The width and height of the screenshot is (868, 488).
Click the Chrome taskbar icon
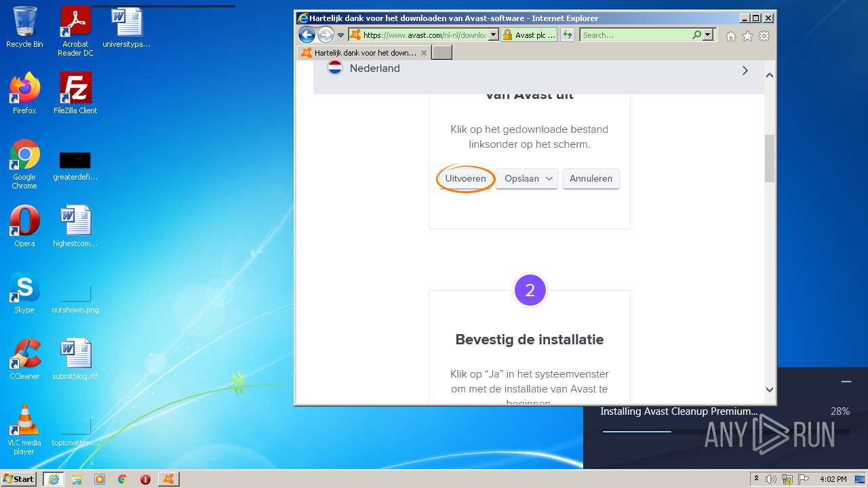coord(123,479)
